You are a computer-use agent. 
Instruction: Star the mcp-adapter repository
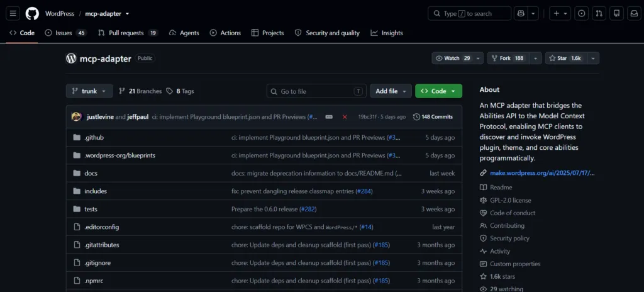point(566,59)
